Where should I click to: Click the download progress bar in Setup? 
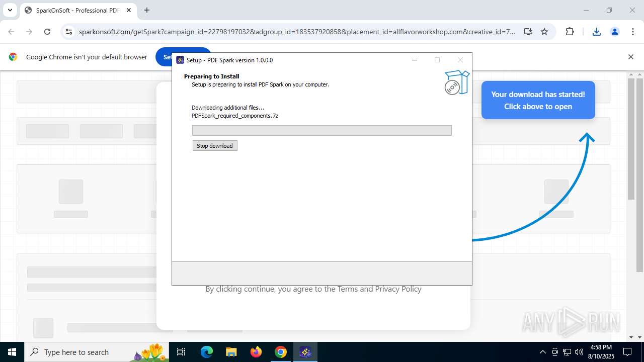pyautogui.click(x=322, y=130)
